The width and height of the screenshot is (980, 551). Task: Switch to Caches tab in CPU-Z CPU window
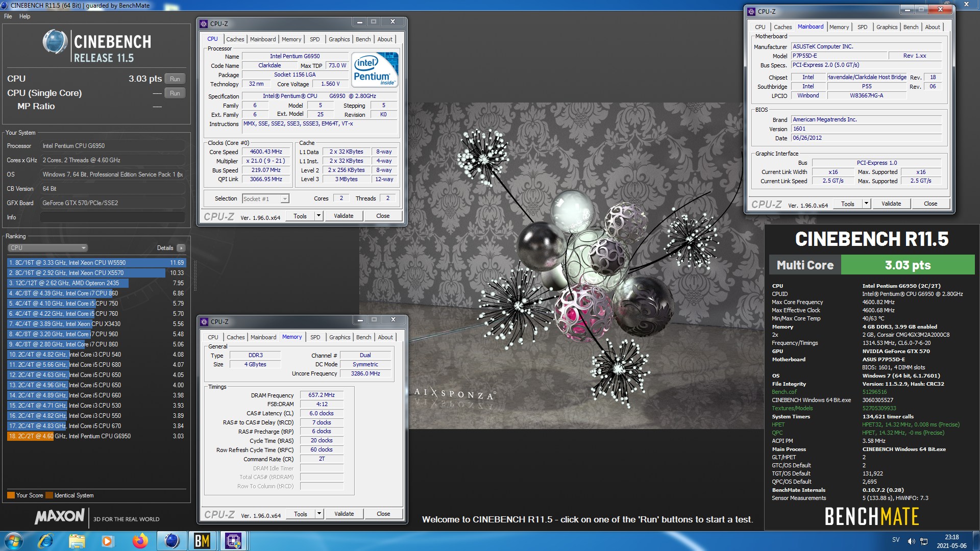click(235, 39)
